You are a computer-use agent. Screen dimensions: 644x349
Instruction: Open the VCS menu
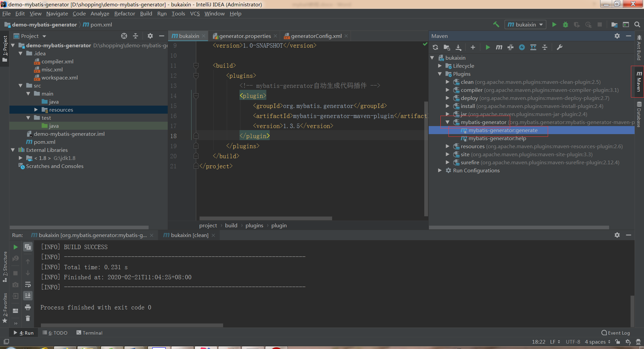click(x=195, y=13)
